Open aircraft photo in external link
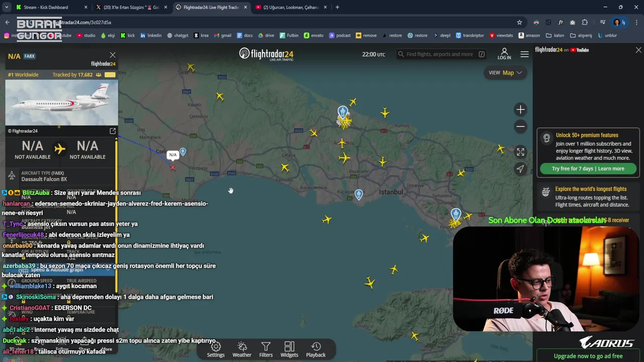This screenshot has width=644, height=362. [113, 131]
